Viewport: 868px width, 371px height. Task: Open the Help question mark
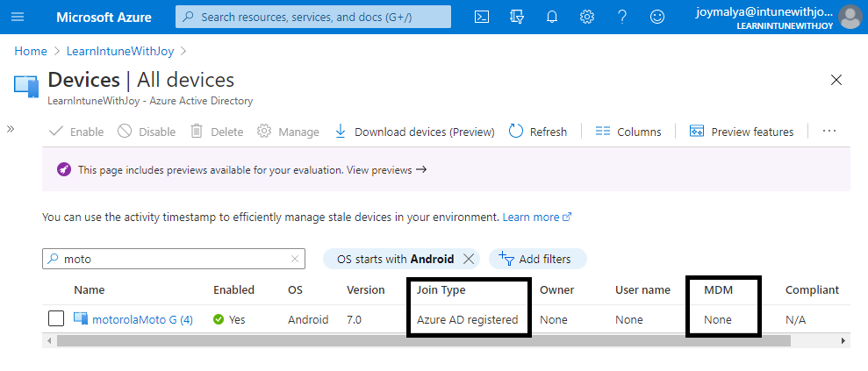pyautogui.click(x=622, y=18)
